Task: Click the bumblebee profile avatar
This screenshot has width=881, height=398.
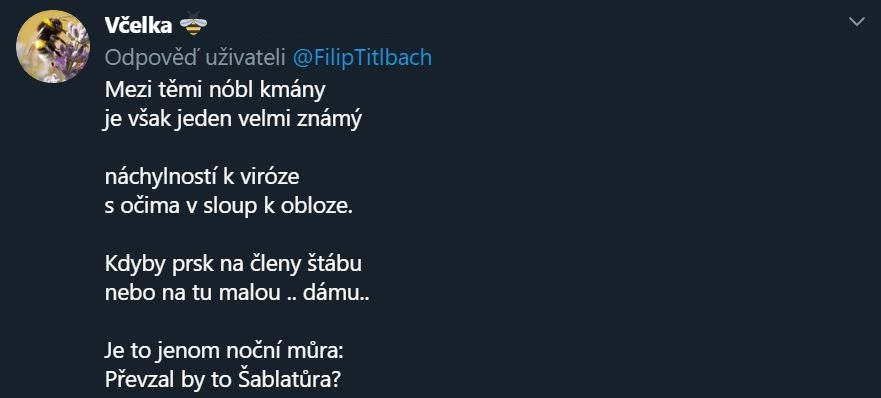Action: click(53, 47)
